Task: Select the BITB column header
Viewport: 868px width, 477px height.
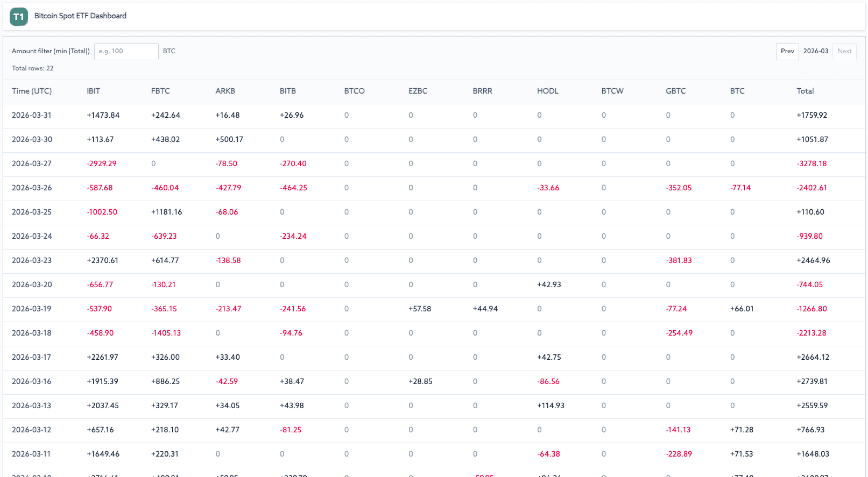Action: pos(288,91)
